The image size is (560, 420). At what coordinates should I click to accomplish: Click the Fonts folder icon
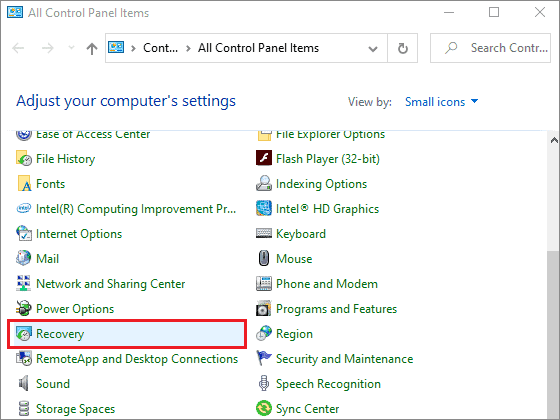point(24,184)
